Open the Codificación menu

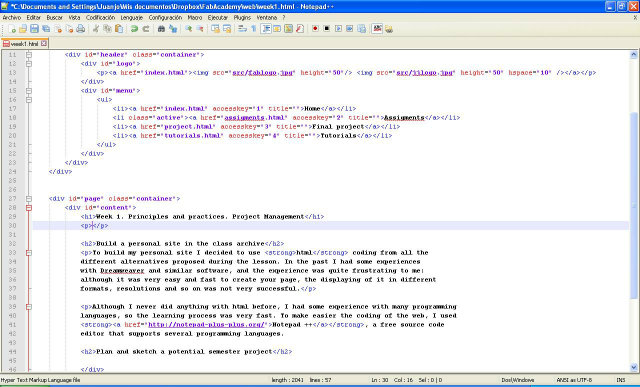100,18
